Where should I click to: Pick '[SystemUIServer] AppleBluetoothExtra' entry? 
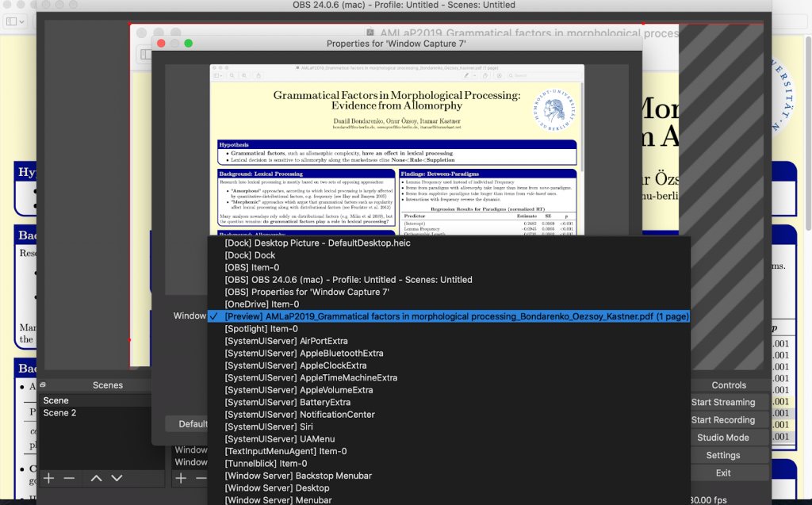(449, 354)
